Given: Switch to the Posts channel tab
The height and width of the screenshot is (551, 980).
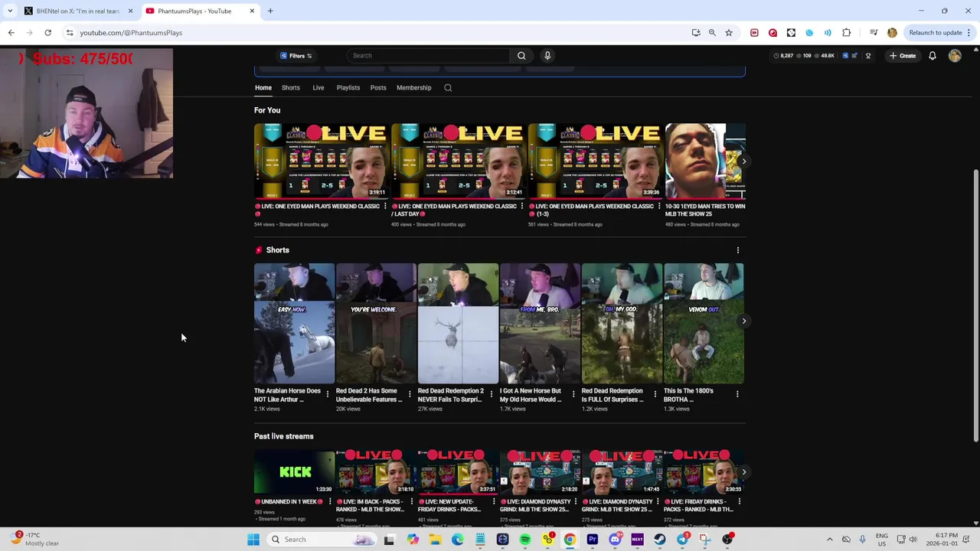Looking at the screenshot, I should 378,88.
